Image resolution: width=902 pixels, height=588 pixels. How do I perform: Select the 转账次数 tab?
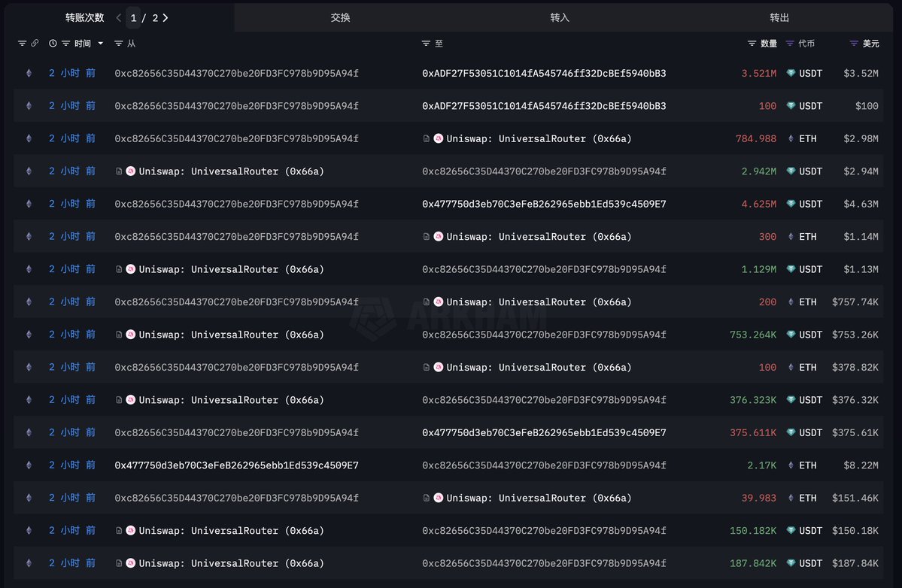pos(84,18)
